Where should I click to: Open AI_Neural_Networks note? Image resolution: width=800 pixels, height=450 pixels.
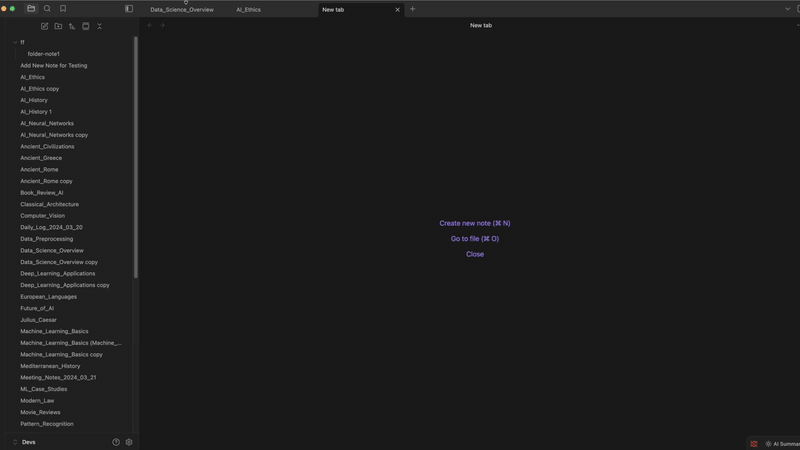47,123
